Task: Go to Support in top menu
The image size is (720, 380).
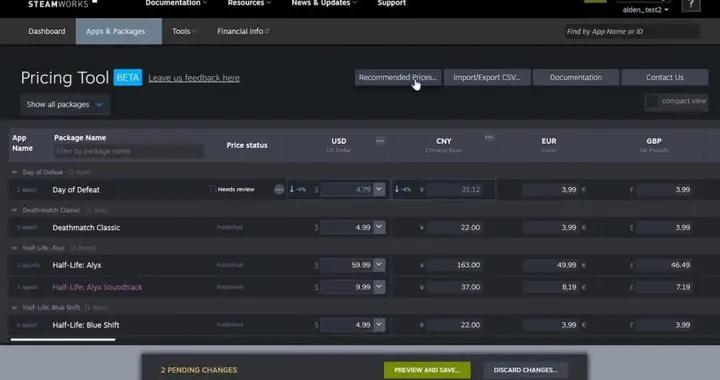Action: click(x=391, y=3)
